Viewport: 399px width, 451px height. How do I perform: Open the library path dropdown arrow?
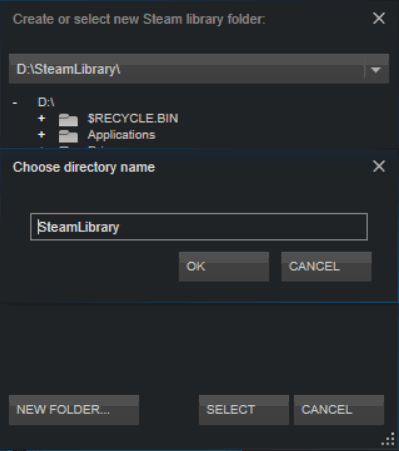point(376,70)
